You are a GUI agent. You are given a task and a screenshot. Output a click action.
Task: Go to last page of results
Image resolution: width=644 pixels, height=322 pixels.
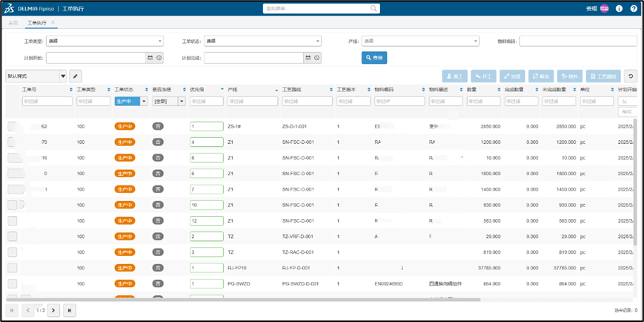70,310
